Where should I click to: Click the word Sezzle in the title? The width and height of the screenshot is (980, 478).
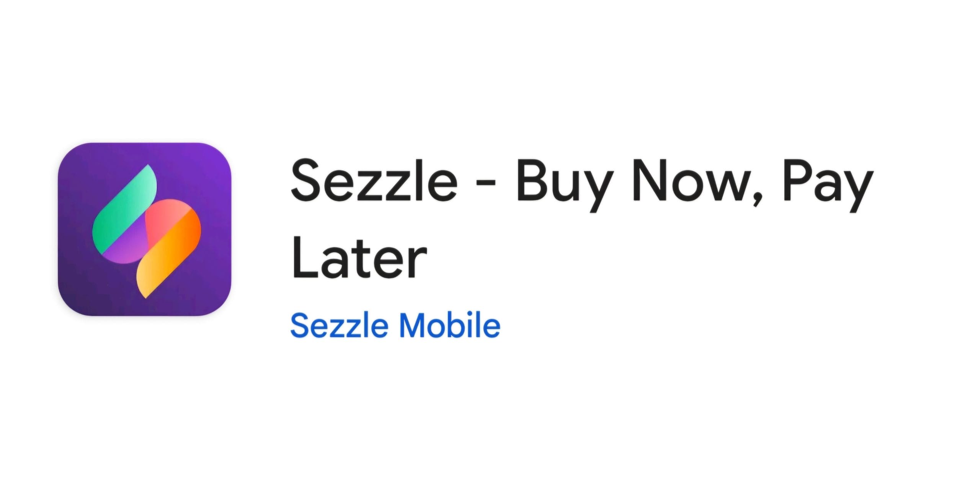tap(374, 181)
